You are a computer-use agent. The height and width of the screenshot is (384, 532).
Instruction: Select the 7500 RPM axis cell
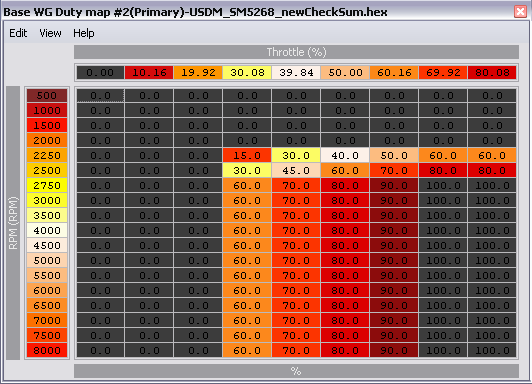pyautogui.click(x=47, y=335)
